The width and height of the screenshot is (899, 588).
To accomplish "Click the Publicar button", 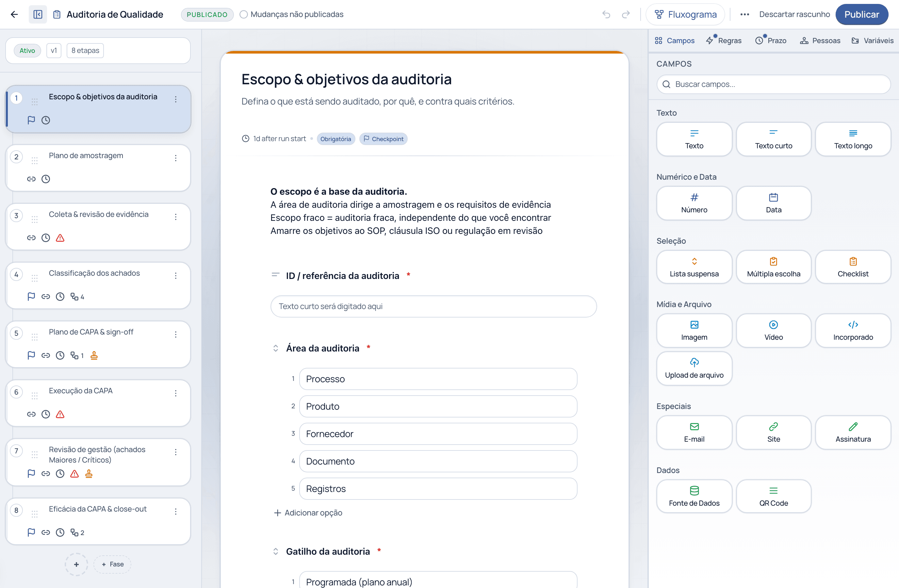I will pyautogui.click(x=862, y=14).
